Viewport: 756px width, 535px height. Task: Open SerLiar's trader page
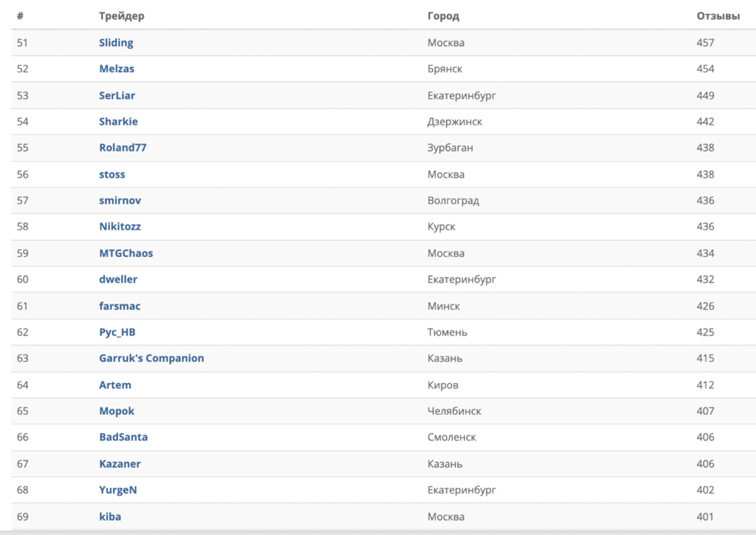(117, 95)
